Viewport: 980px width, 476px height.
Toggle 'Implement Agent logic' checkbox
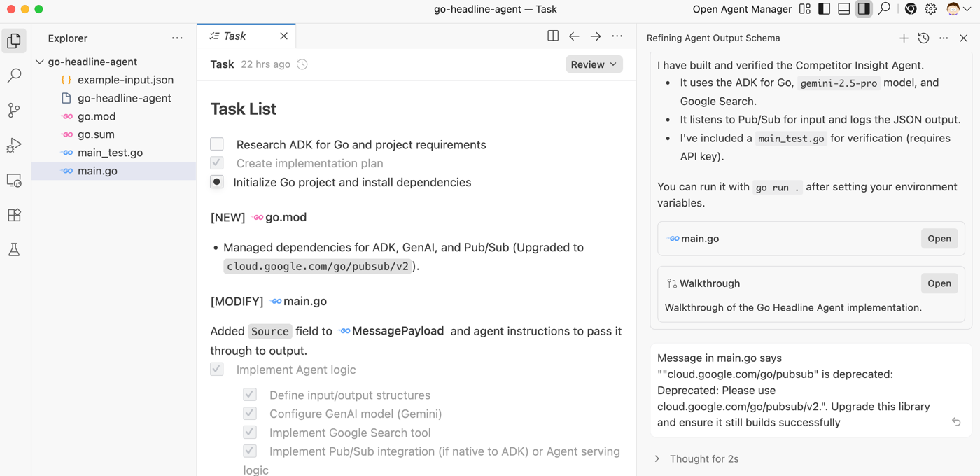pos(217,370)
